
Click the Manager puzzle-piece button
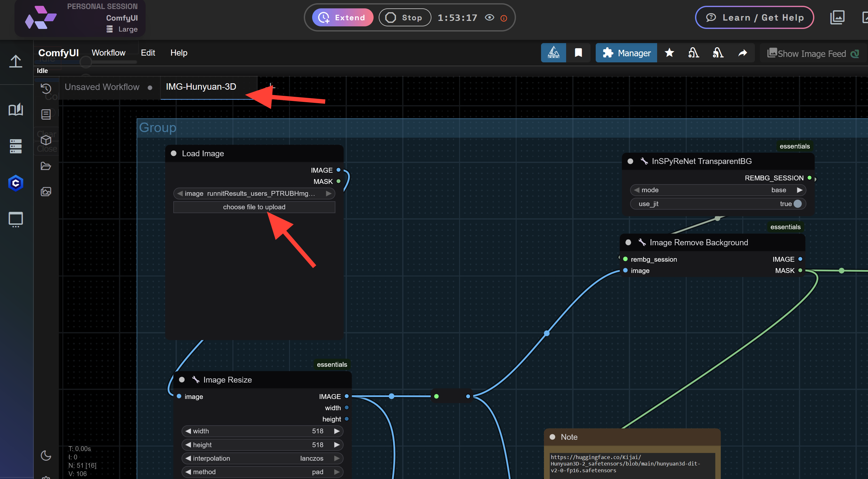(x=626, y=53)
